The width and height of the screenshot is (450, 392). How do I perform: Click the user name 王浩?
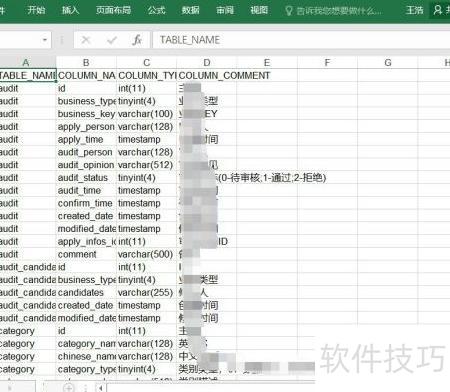point(414,10)
